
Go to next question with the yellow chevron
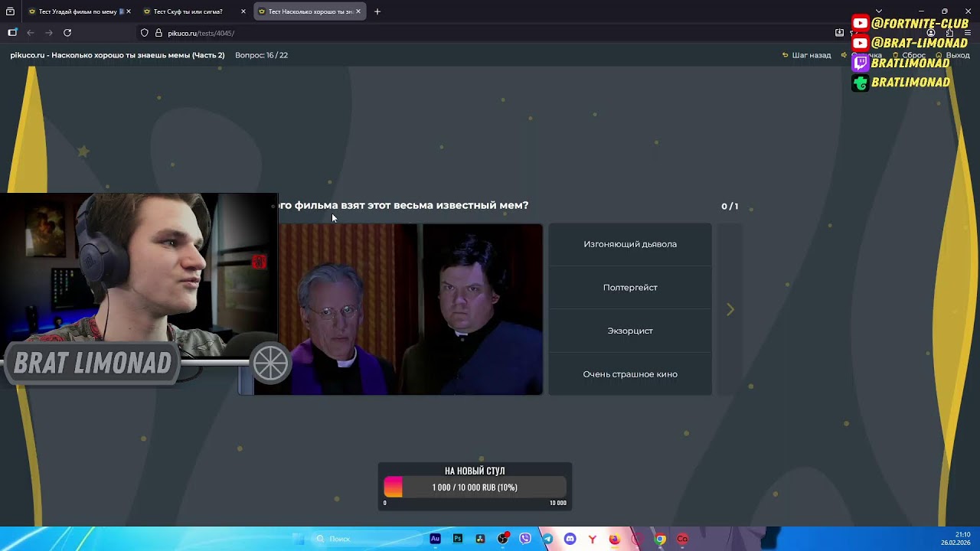point(730,309)
